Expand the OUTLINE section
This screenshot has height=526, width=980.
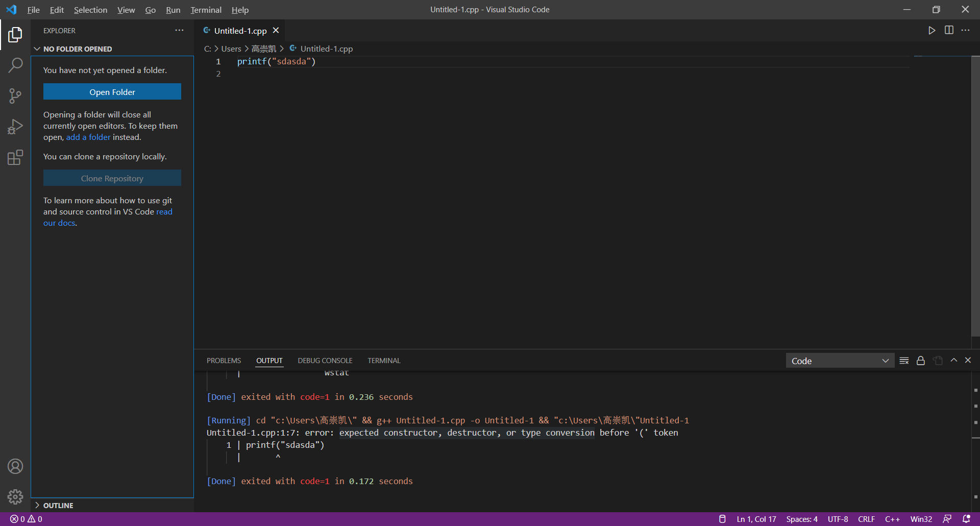click(112, 506)
